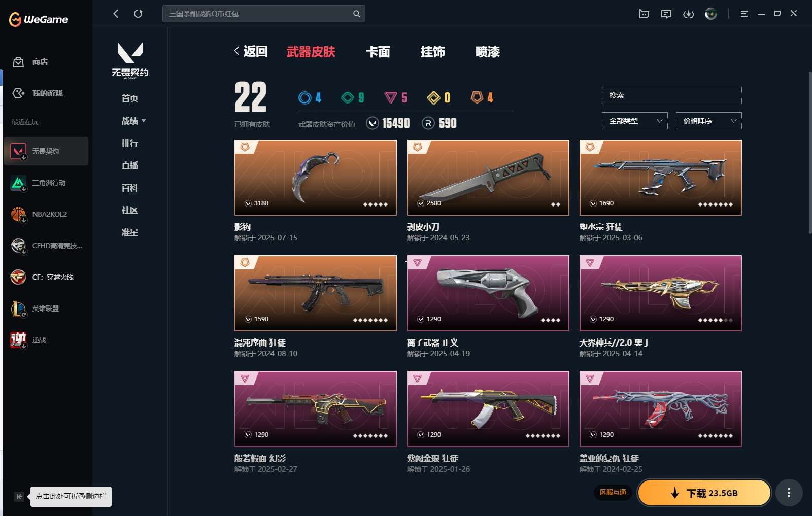The height and width of the screenshot is (516, 812).
Task: Click the folder icon in title bar
Action: tap(644, 14)
